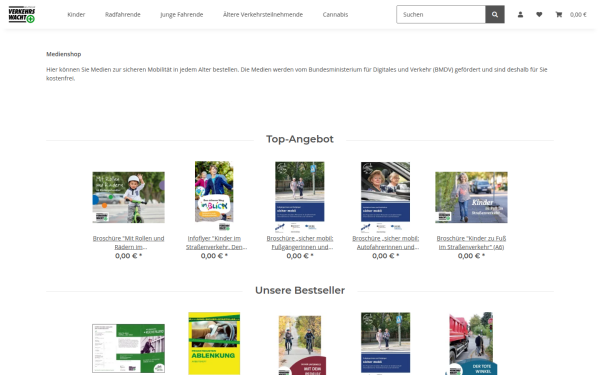Image resolution: width=600 pixels, height=375 pixels.
Task: Open the Ältere Verkehrsteilnehmende menu
Action: tap(263, 15)
